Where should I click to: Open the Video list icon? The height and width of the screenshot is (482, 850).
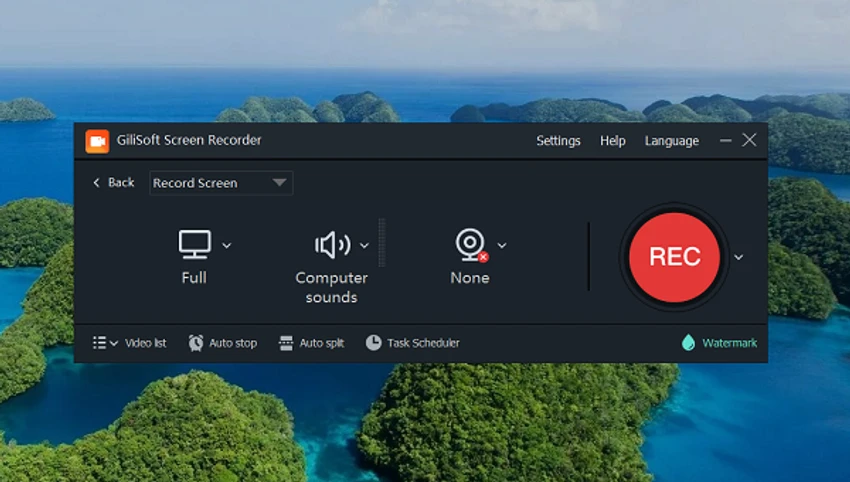(99, 343)
